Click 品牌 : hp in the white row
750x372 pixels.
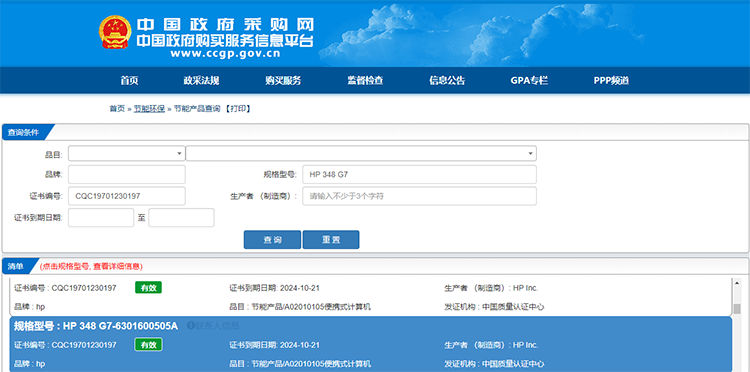30,307
